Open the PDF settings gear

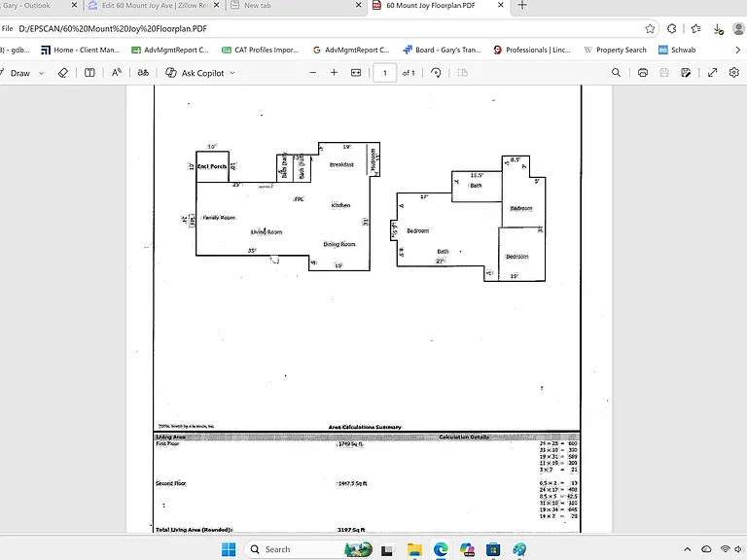tap(733, 73)
